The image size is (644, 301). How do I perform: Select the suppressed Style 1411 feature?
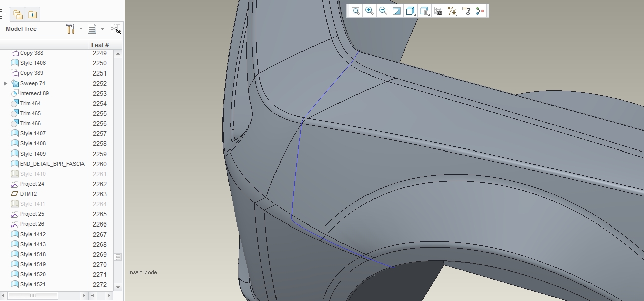(33, 204)
